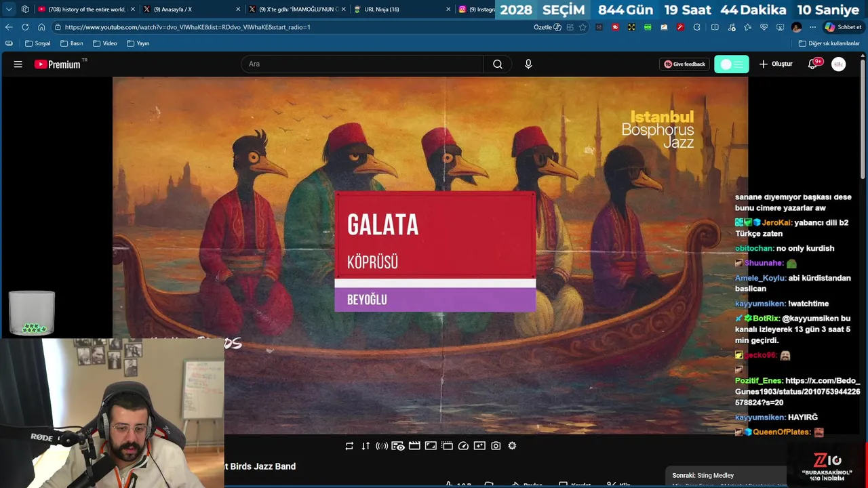Close the Anasayfa / X tab
The image size is (868, 488).
238,9
